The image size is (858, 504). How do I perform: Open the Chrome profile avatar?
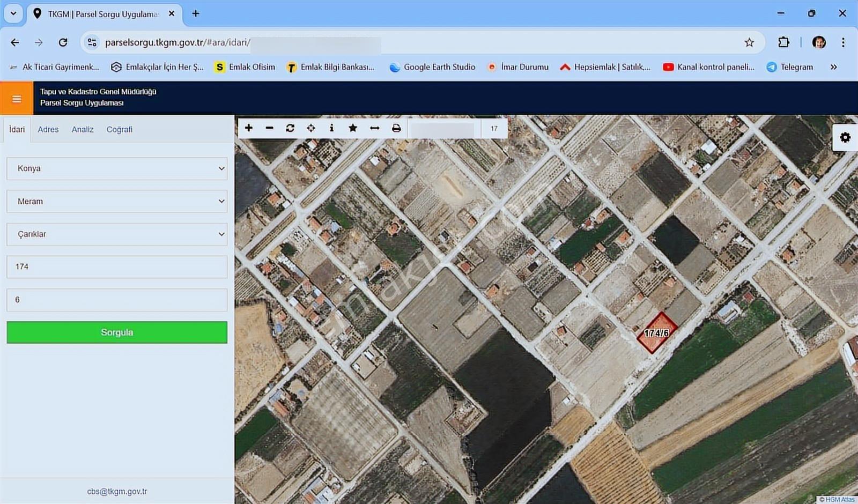[819, 42]
